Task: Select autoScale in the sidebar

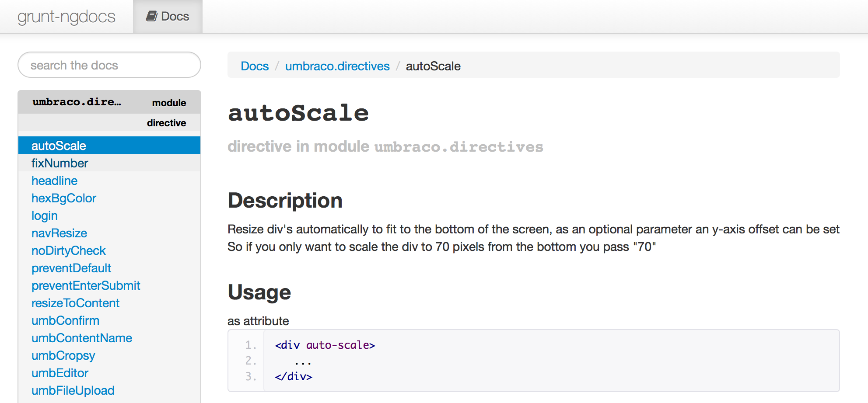Action: click(109, 146)
